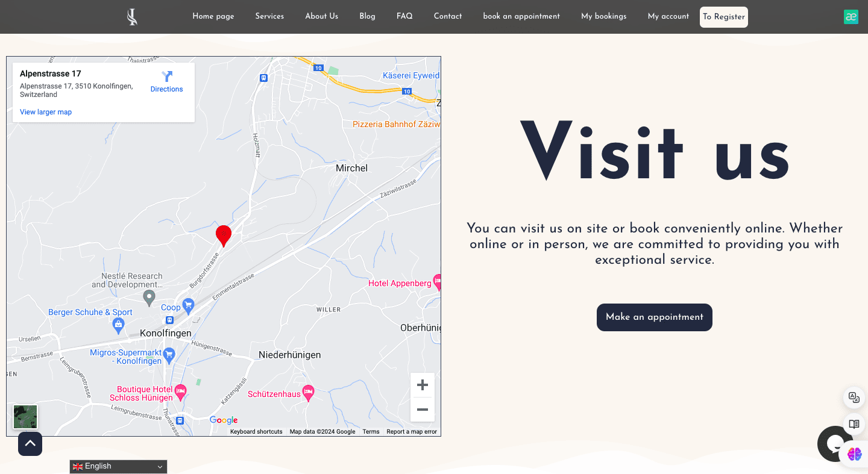Switch map to satellite view thumbnail
The width and height of the screenshot is (868, 474).
(25, 417)
